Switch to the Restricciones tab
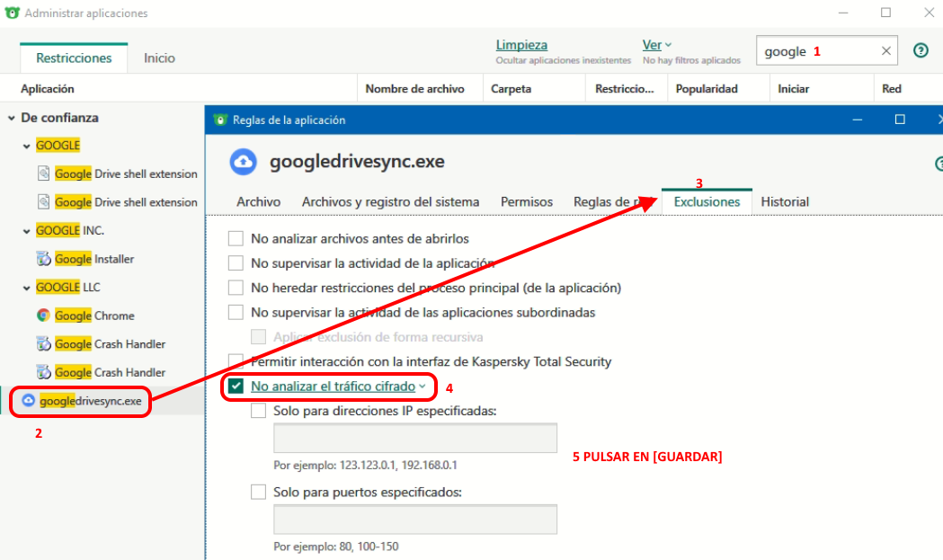943x560 pixels. coord(74,58)
